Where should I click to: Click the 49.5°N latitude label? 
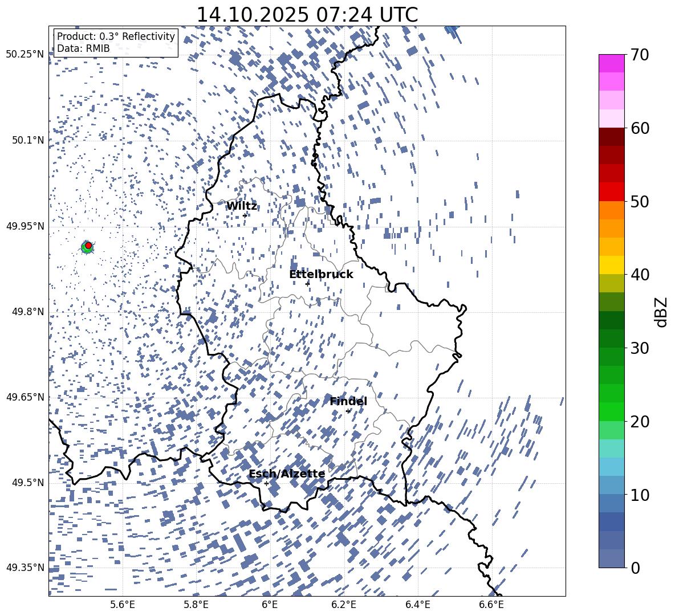pyautogui.click(x=27, y=482)
